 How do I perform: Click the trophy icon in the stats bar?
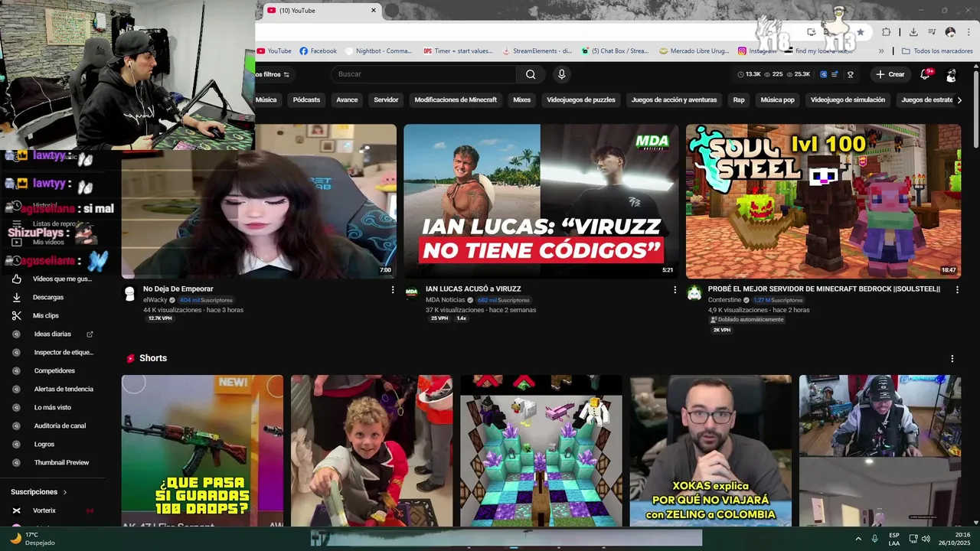[x=850, y=74]
